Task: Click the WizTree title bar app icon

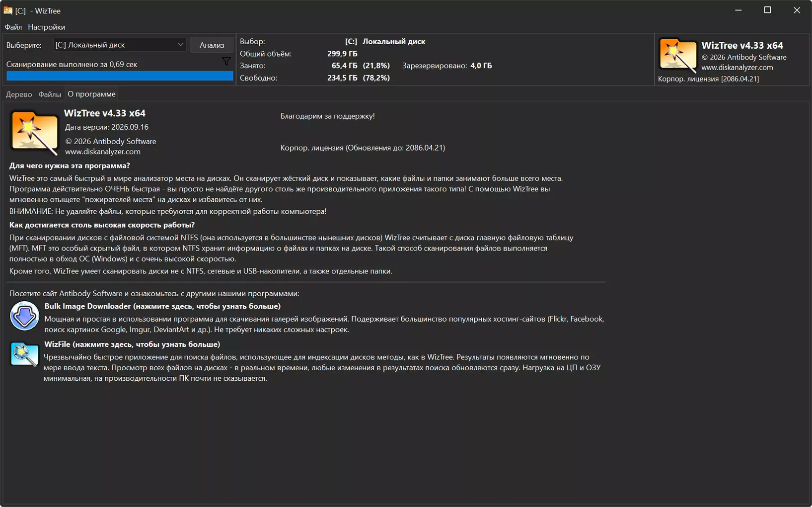Action: coord(8,10)
